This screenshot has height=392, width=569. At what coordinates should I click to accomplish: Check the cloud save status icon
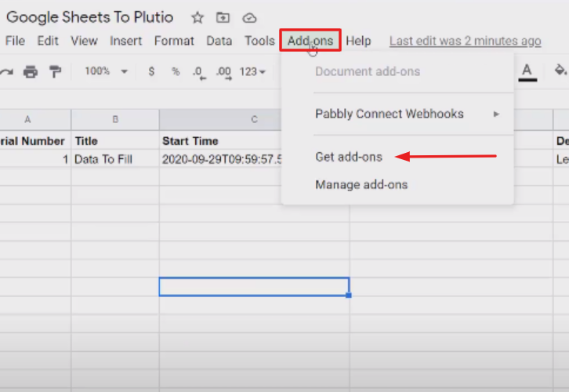point(249,18)
